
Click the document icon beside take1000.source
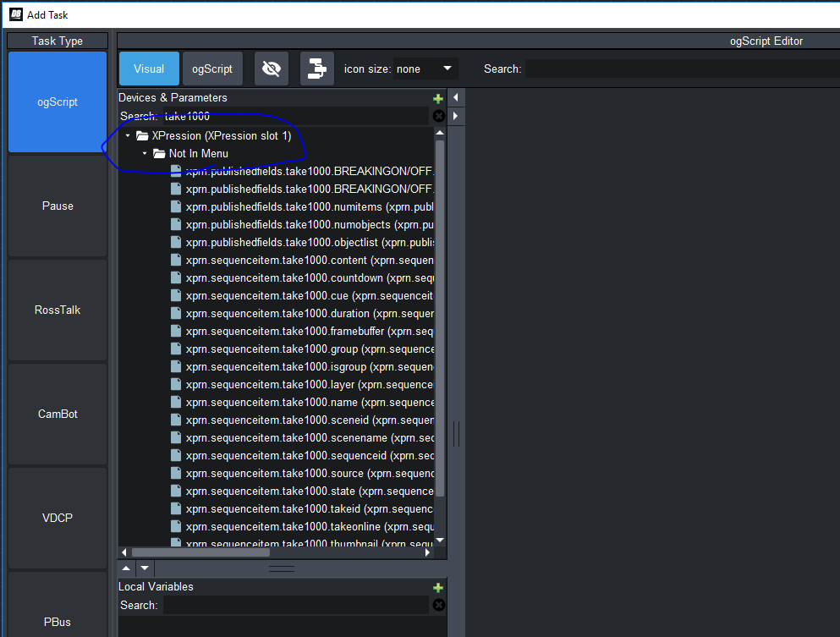(176, 473)
